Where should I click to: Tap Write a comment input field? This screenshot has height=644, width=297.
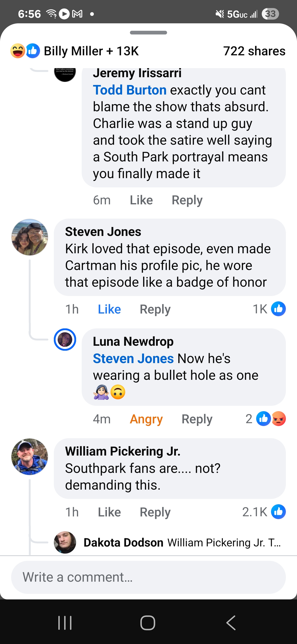148,577
